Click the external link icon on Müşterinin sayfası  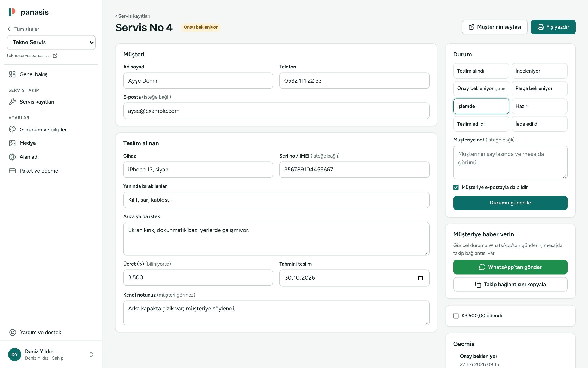471,27
